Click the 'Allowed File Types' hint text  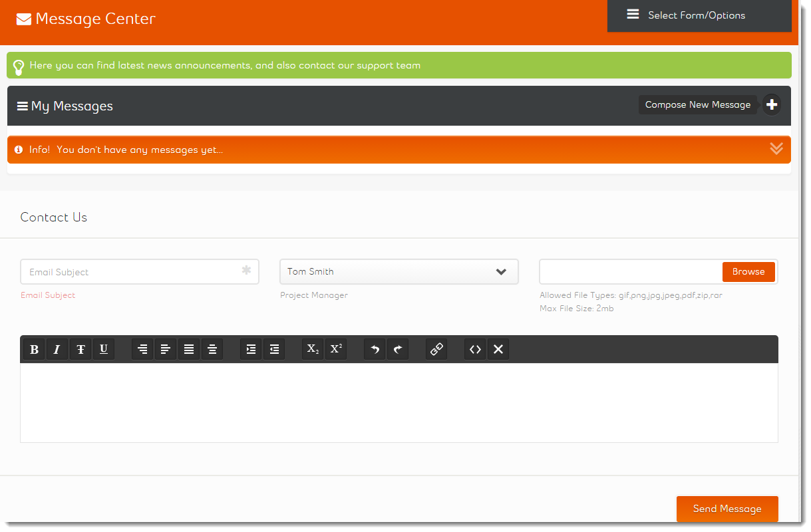tap(631, 295)
